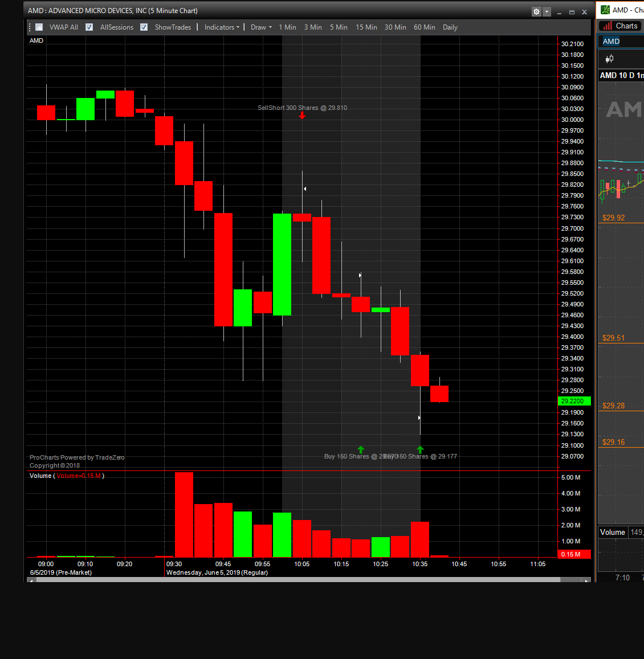Click the 09:30 time axis label
Viewport: 644px width, 659px height.
174,564
